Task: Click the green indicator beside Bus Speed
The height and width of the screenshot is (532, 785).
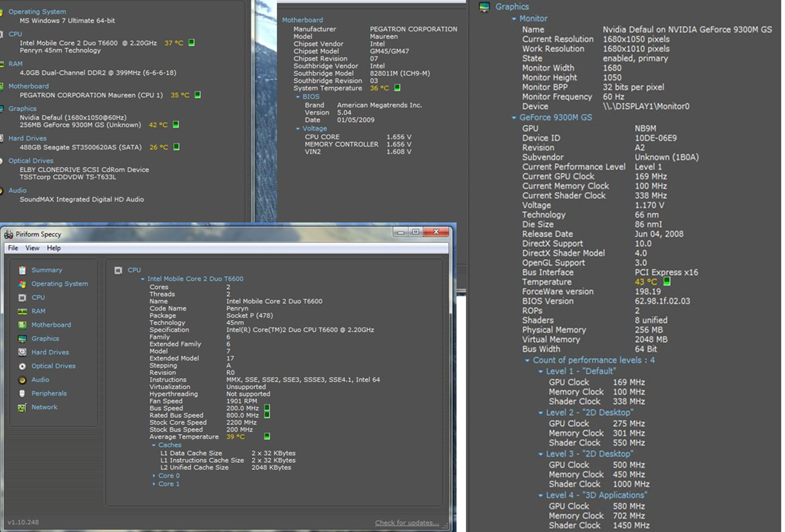Action: tap(267, 408)
